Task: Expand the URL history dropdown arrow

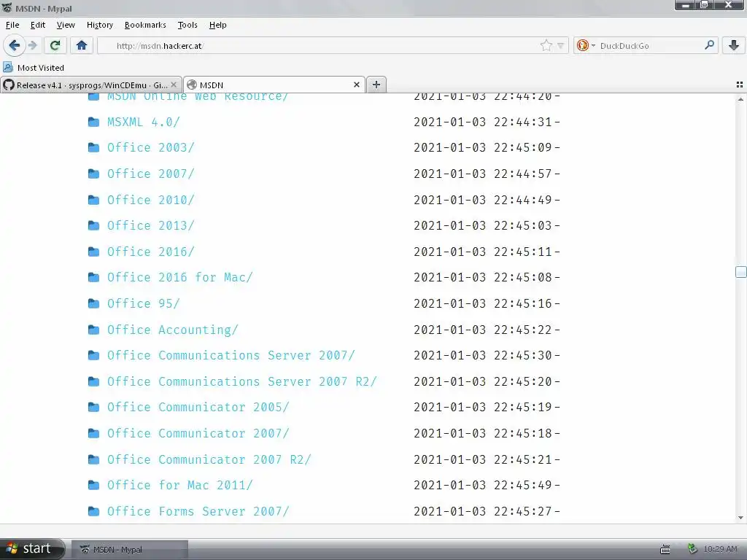Action: pyautogui.click(x=560, y=46)
